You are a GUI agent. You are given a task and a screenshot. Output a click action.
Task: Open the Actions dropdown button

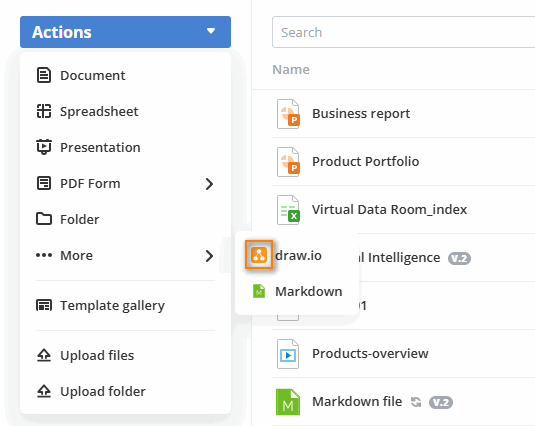[x=125, y=32]
